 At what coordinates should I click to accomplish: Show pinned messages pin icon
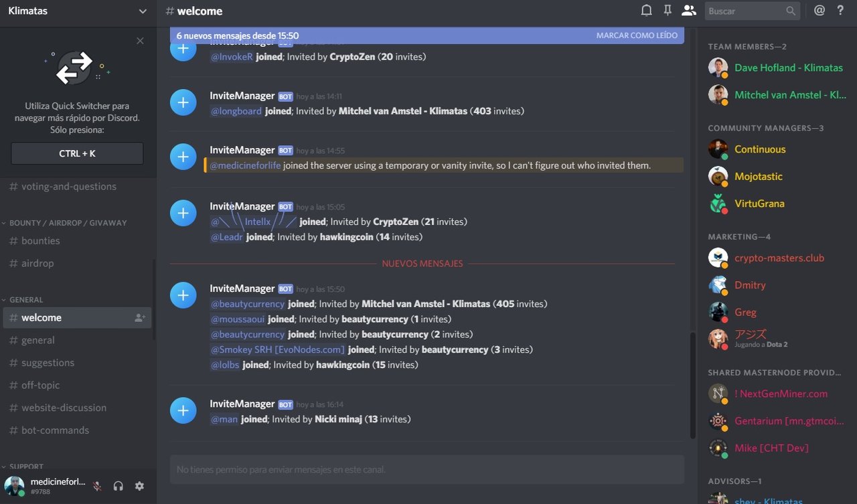667,11
